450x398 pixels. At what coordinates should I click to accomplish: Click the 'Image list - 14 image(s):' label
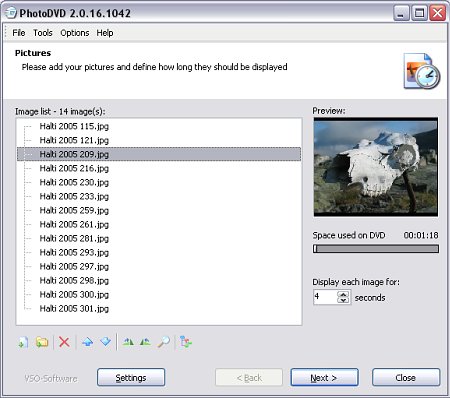[x=60, y=112]
